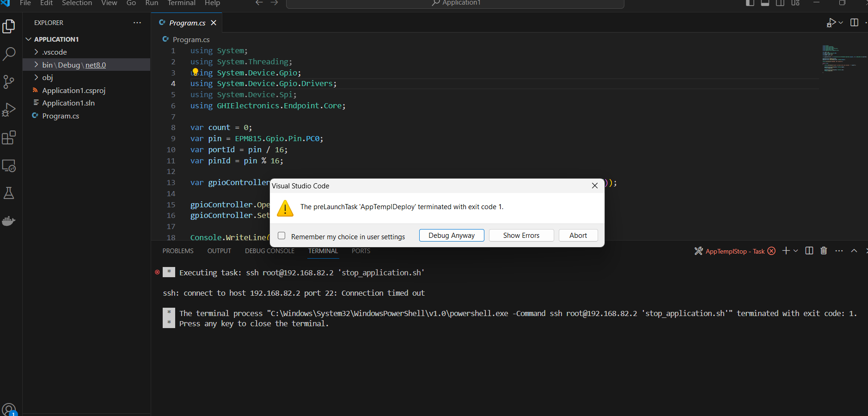Split the editor to the right

coord(854,23)
